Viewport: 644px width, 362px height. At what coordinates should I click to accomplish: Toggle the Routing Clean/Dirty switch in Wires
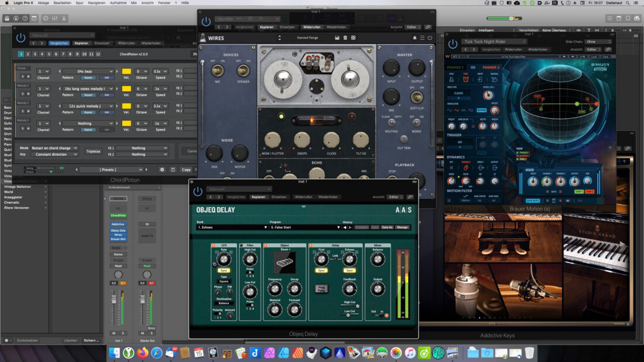click(392, 123)
